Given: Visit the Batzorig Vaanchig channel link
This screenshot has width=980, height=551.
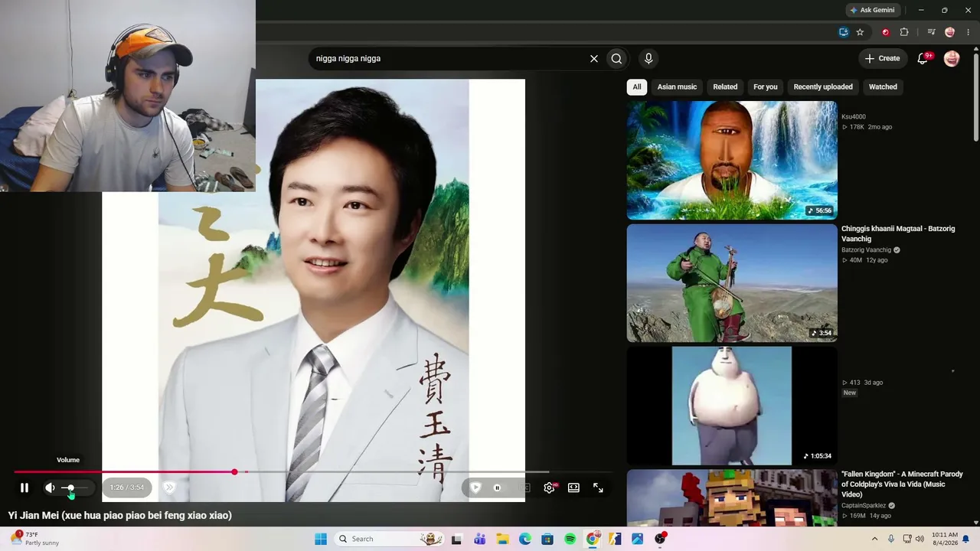Looking at the screenshot, I should (x=866, y=249).
